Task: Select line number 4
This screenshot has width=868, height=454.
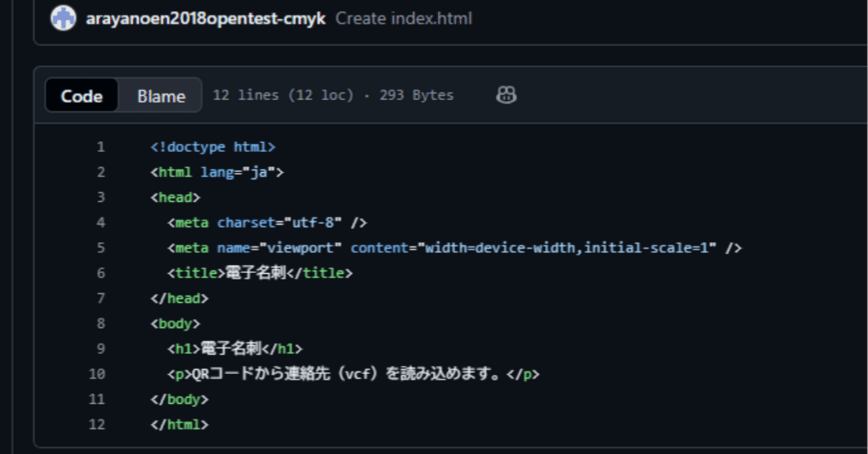Action: 100,222
